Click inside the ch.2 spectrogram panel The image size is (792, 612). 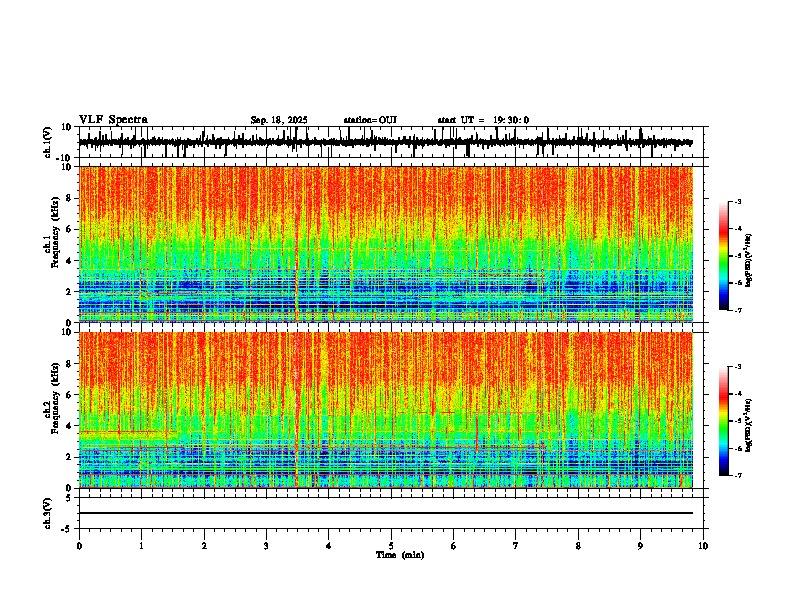pos(386,410)
